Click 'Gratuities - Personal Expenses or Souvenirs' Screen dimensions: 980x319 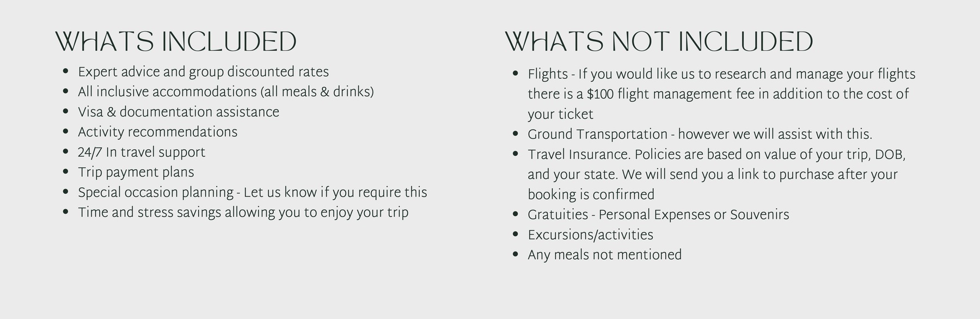pos(658,215)
